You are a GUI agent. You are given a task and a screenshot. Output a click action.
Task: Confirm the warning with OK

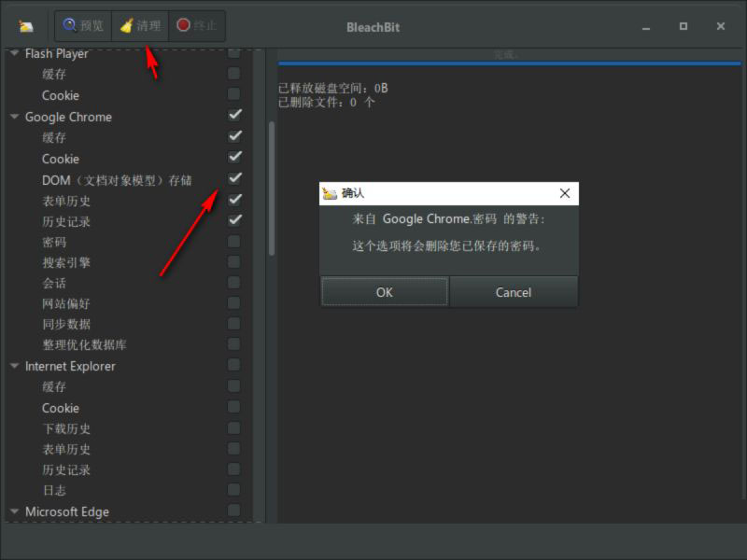pos(385,292)
